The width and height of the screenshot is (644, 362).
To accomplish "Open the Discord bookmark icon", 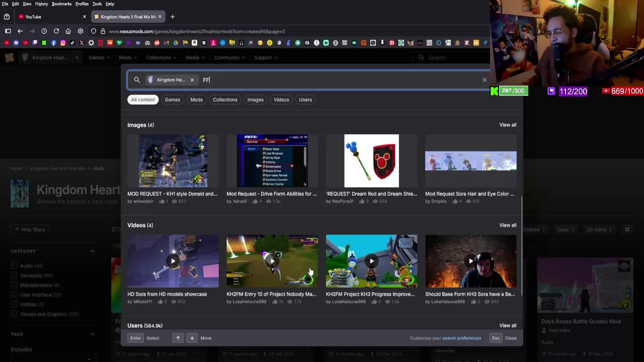I will point(16,43).
